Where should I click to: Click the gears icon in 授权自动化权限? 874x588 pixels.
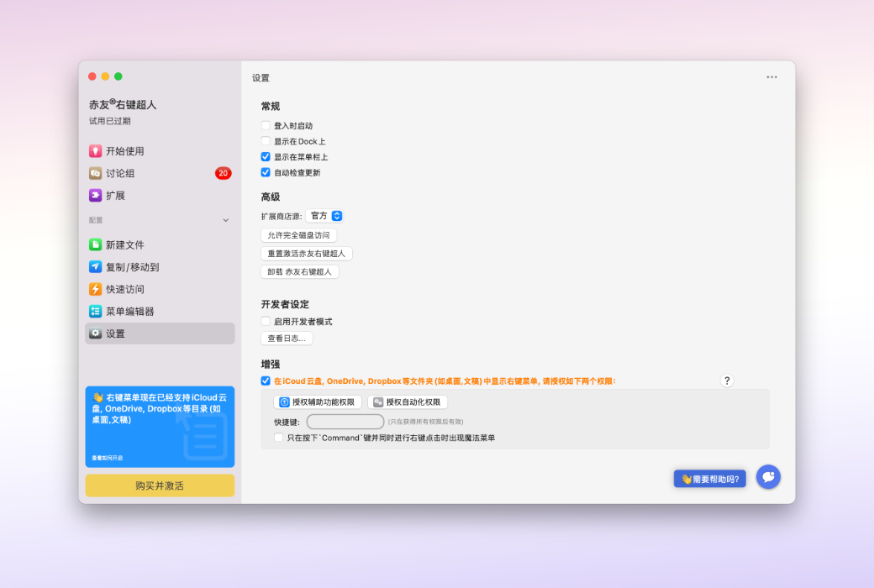(x=378, y=402)
